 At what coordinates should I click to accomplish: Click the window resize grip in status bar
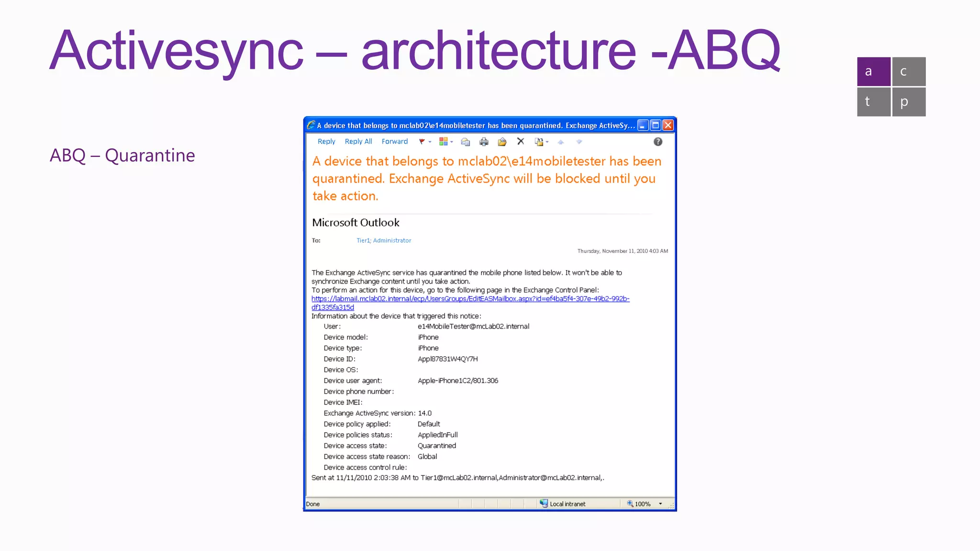coord(671,506)
